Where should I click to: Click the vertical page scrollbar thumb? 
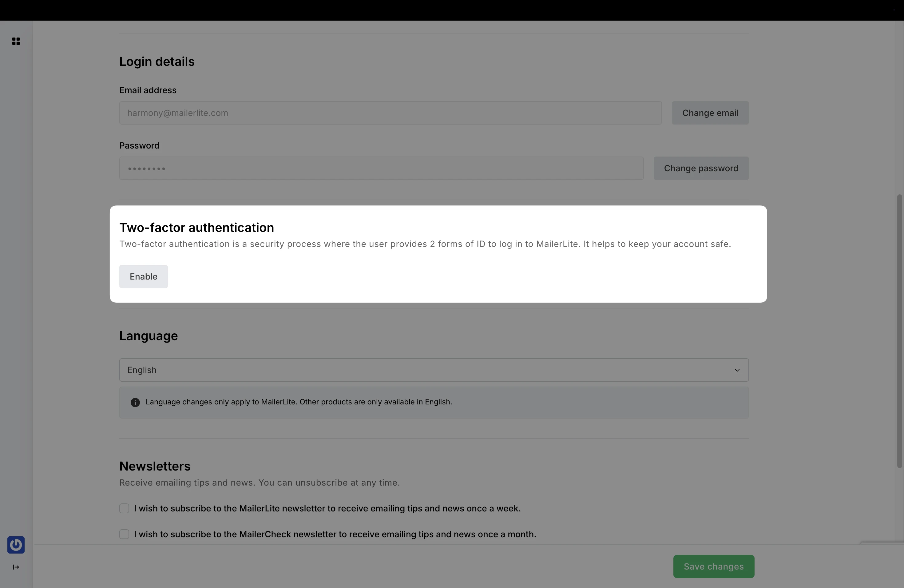click(899, 331)
